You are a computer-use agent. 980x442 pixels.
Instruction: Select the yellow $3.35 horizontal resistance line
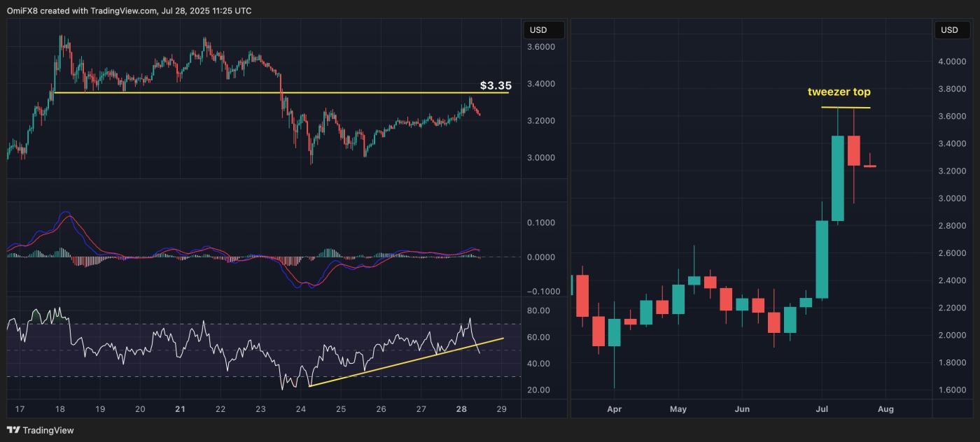point(281,92)
